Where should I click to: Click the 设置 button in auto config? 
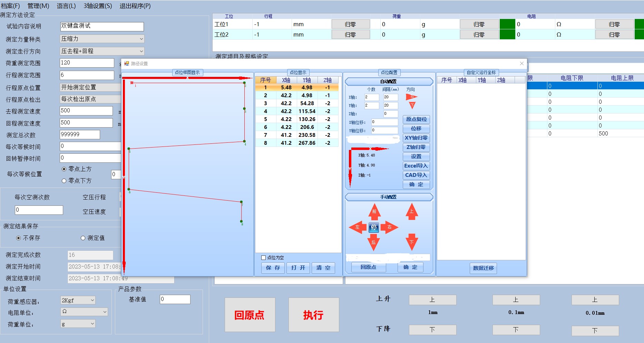416,157
